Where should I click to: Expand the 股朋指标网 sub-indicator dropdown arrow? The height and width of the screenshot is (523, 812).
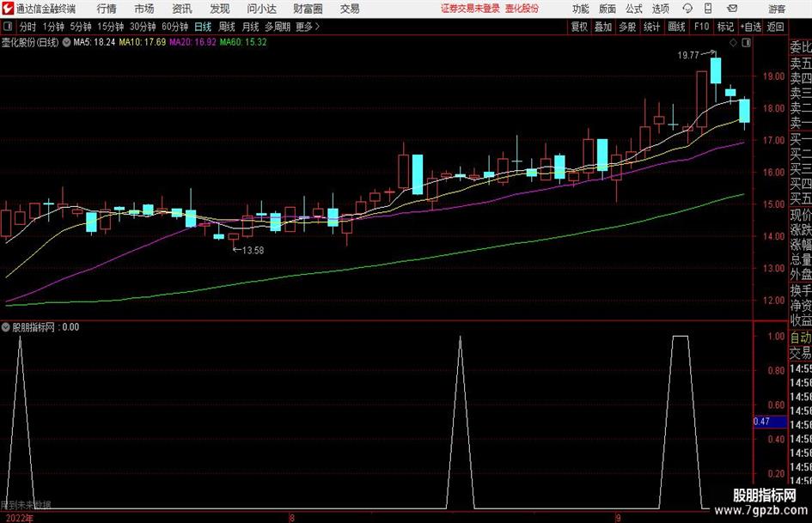[x=6, y=327]
